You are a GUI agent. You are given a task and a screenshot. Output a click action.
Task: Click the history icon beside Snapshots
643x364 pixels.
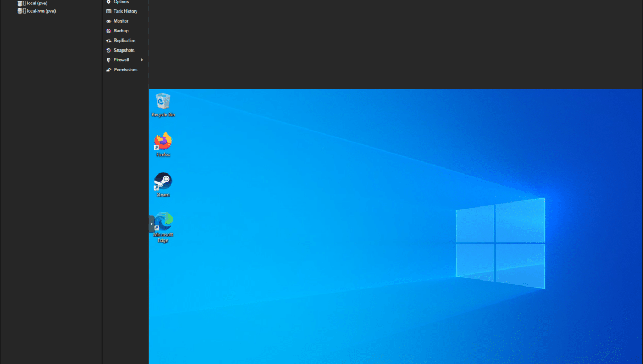[109, 51]
